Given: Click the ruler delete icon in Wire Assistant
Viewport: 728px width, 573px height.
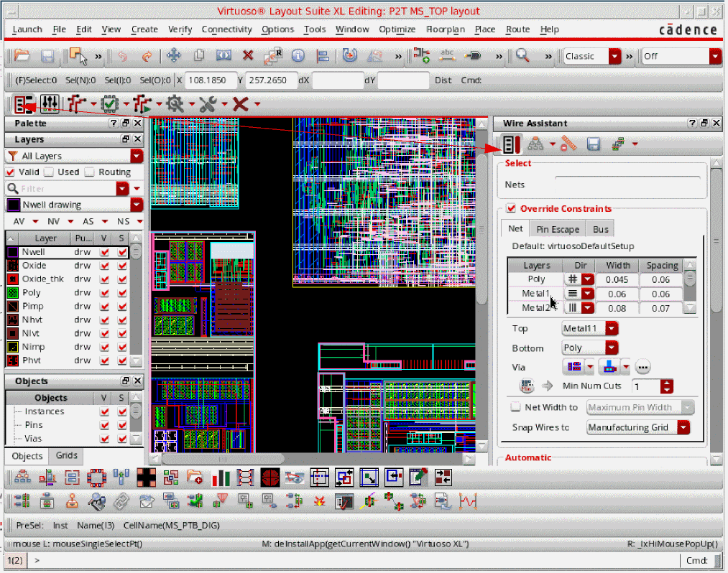Looking at the screenshot, I should click(568, 144).
